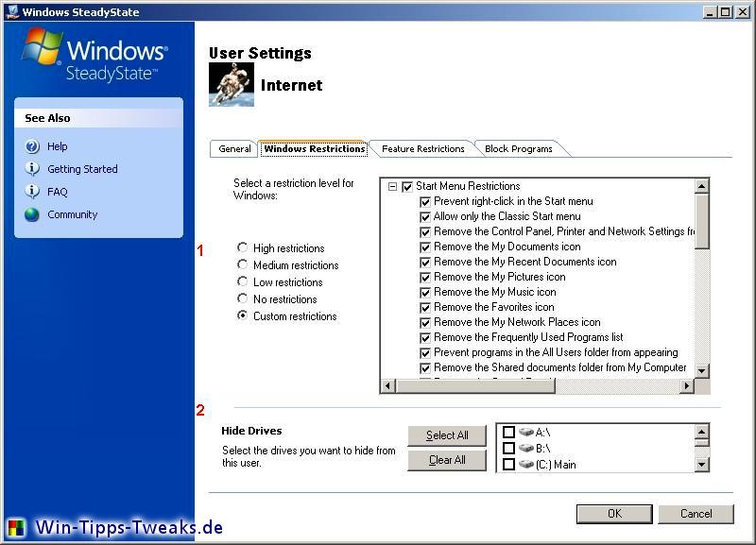Confirm settings with the OK button
This screenshot has height=545, width=756.
pyautogui.click(x=614, y=514)
